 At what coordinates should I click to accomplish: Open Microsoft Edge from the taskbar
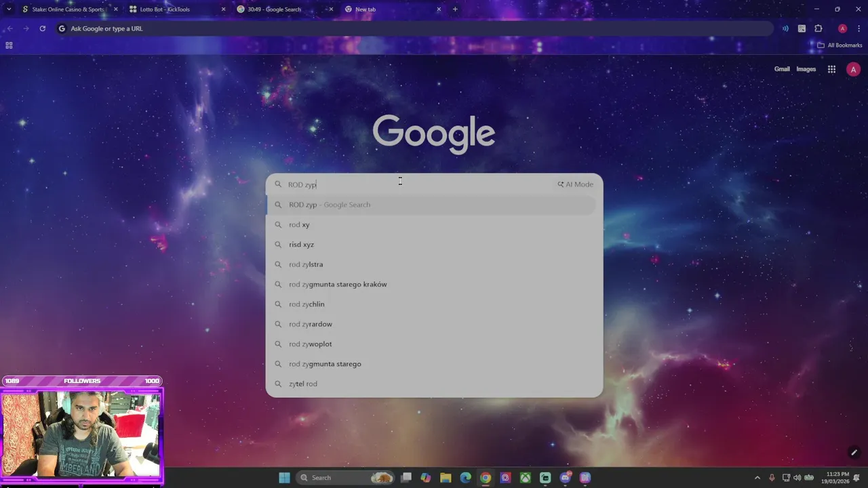point(465,478)
